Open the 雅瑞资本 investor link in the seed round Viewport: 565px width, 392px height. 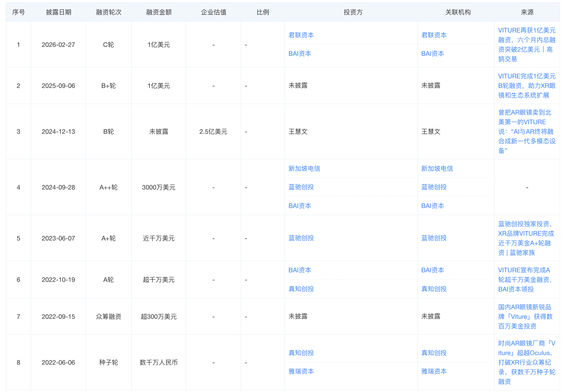tap(301, 371)
